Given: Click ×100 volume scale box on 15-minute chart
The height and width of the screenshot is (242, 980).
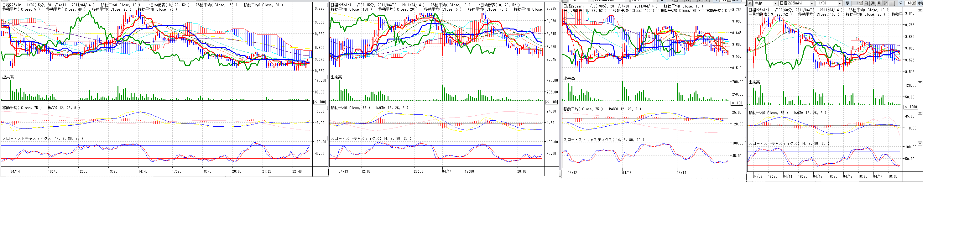Looking at the screenshot, I should (551, 102).
